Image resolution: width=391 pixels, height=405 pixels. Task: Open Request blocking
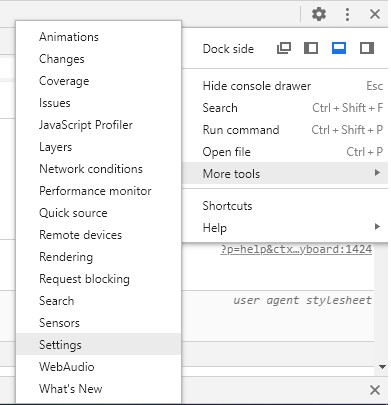pyautogui.click(x=98, y=279)
